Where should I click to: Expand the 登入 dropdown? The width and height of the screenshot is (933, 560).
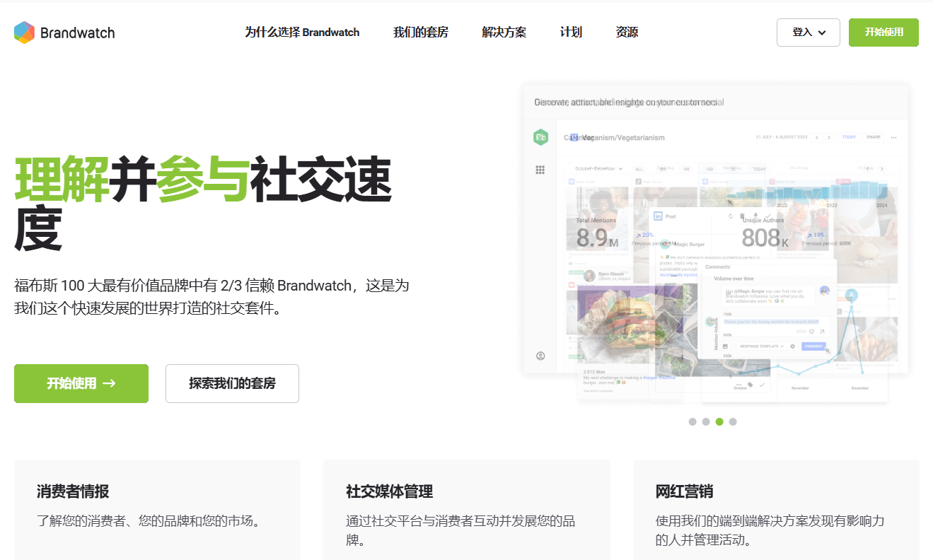click(x=809, y=33)
